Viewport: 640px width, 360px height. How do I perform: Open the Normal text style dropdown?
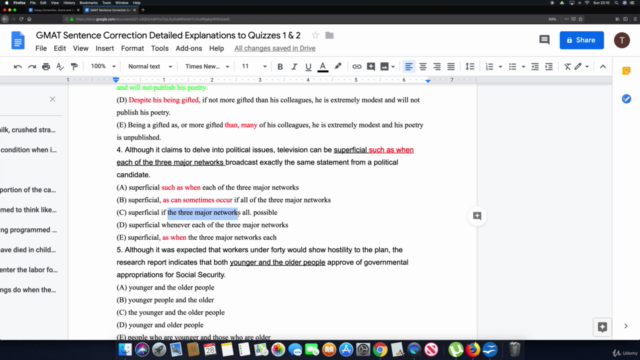(x=150, y=66)
